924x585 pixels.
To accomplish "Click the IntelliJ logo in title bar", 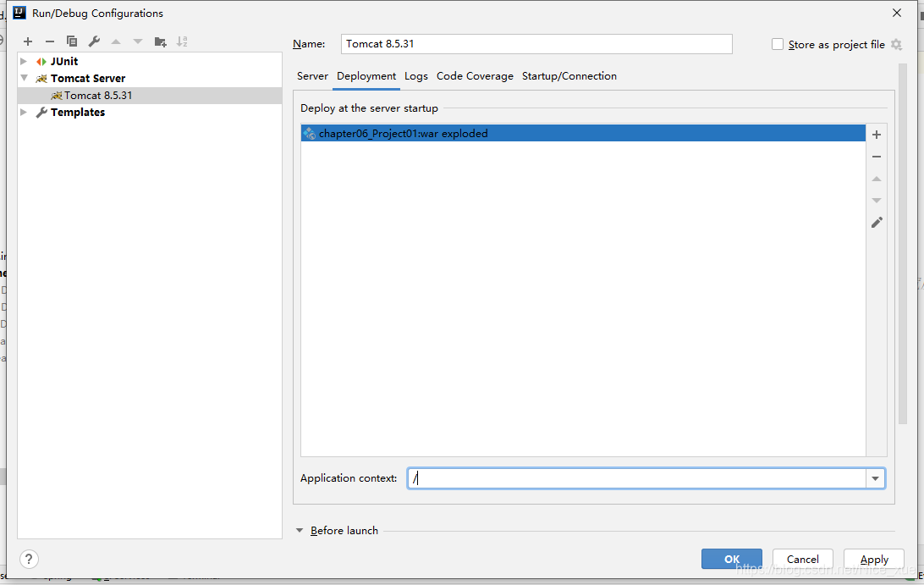I will click(x=19, y=13).
